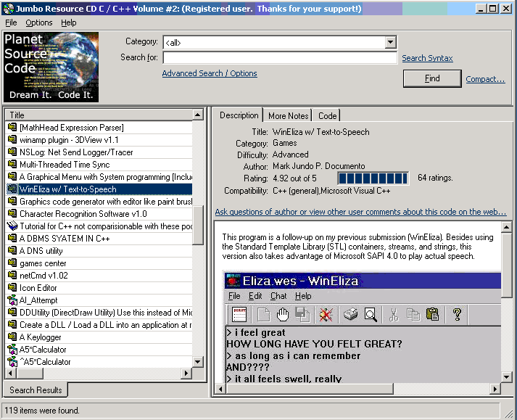Image resolution: width=517 pixels, height=420 pixels.
Task: Click description pane horizontal scroll right arrow
Action: coord(495,389)
